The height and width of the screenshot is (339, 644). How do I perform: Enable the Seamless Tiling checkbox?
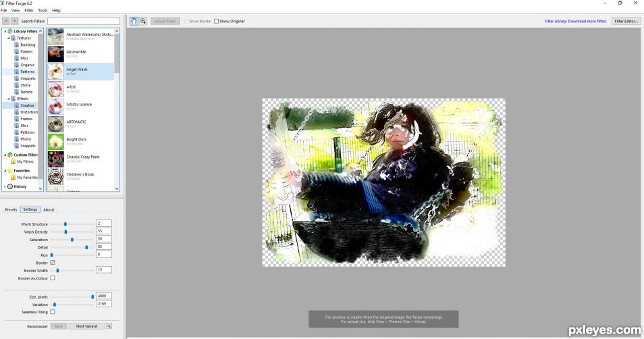[x=53, y=312]
